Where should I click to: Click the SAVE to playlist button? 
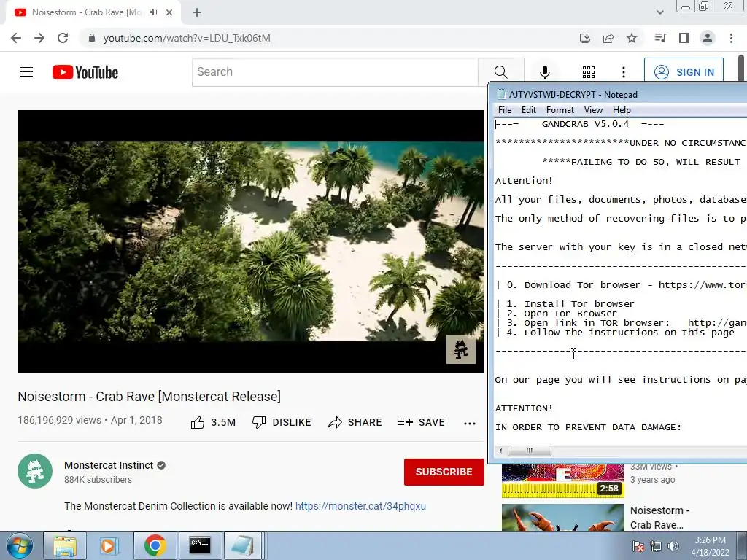422,422
